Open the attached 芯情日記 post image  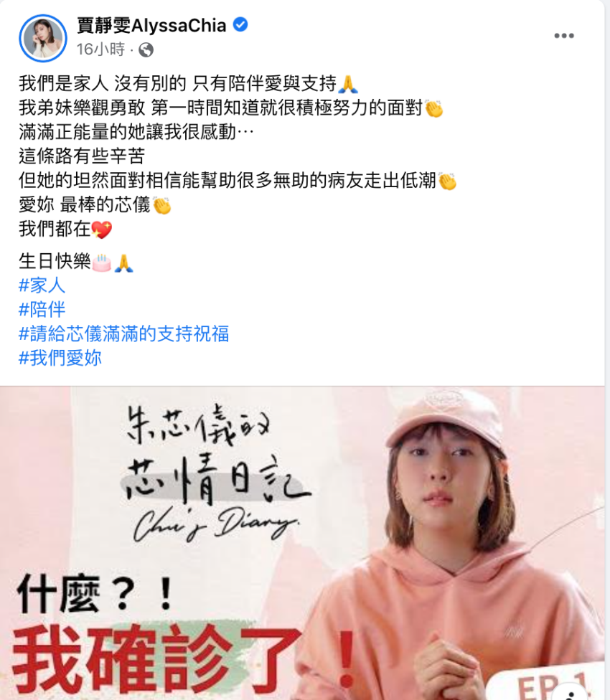click(x=302, y=543)
